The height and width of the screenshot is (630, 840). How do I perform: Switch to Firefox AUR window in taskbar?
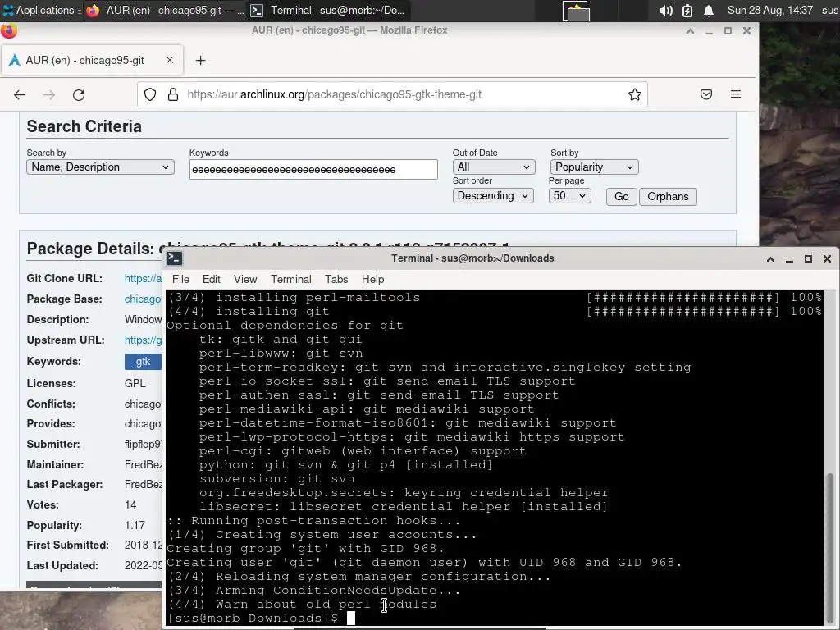pyautogui.click(x=166, y=10)
